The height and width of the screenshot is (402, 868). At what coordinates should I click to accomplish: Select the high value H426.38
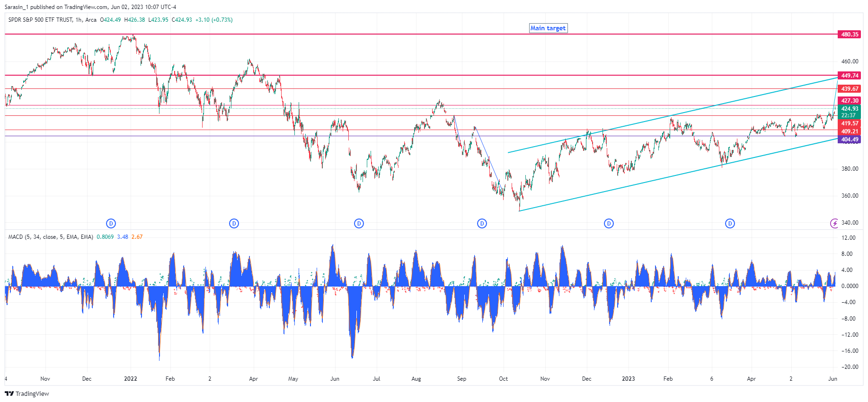[134, 20]
